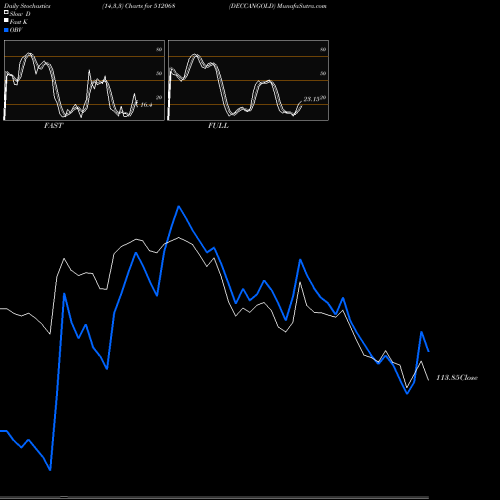This screenshot has width=500, height=500.
Task: Click the '(DECCANGOLD) MunafaSutra.com' text
Action: 278,6
